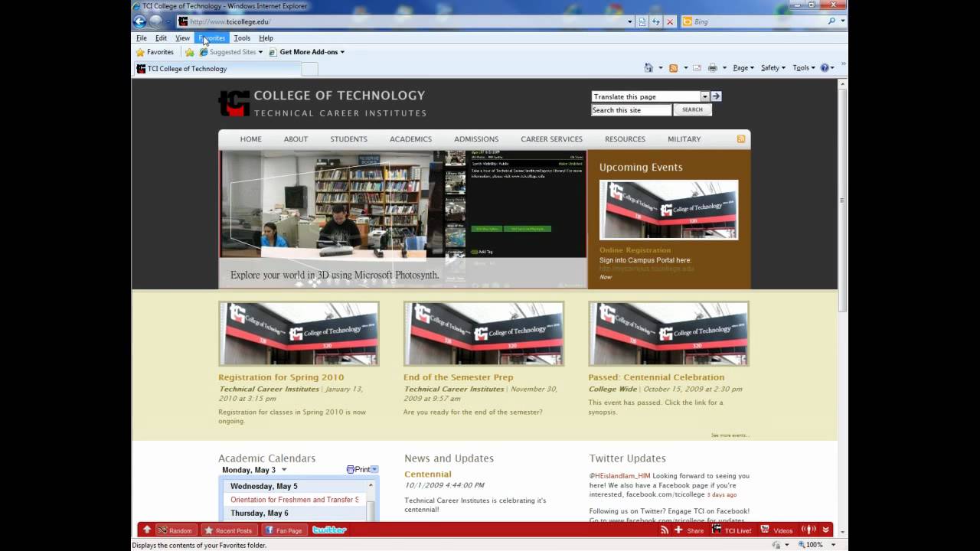Click the Upcoming Events thumbnail image
Viewport: 980px width, 551px height.
[x=668, y=210]
